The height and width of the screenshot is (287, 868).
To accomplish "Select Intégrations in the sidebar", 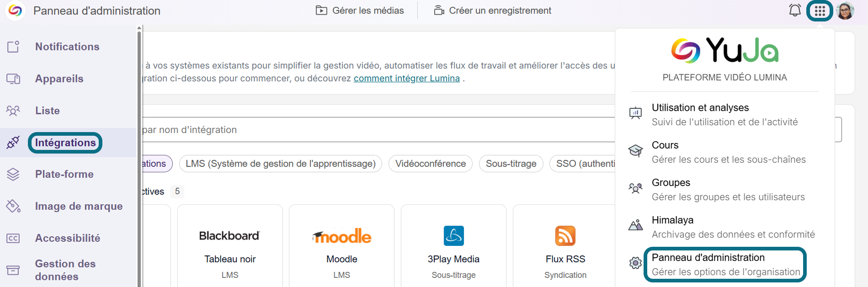I will pos(65,143).
